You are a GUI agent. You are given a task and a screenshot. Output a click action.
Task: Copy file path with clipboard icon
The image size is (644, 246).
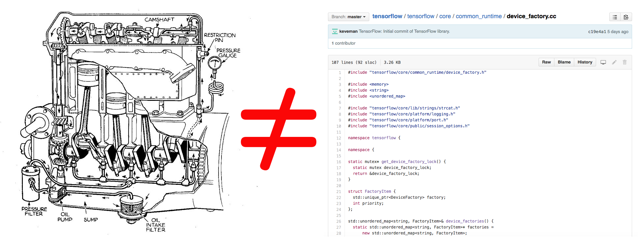tap(626, 17)
